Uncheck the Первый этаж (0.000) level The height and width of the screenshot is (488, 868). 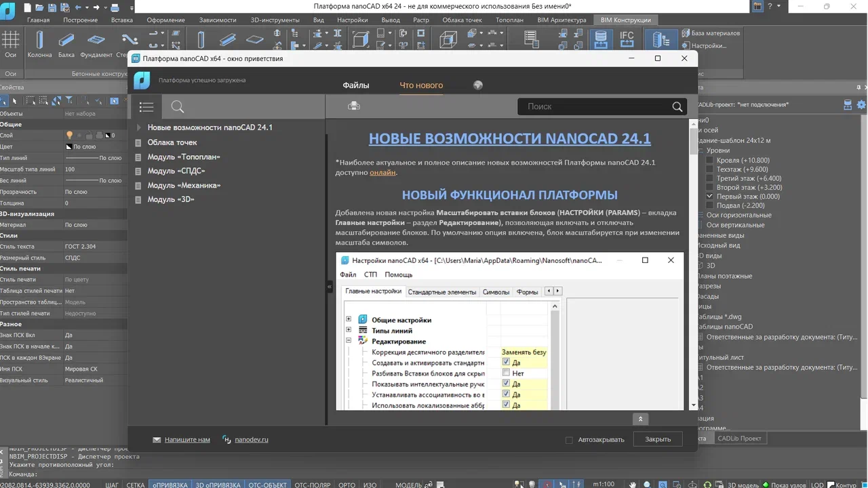tap(709, 196)
